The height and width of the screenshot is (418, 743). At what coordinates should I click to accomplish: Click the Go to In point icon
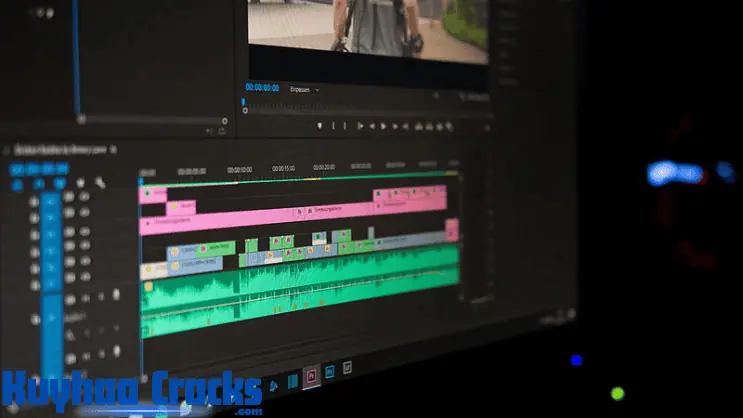click(359, 126)
